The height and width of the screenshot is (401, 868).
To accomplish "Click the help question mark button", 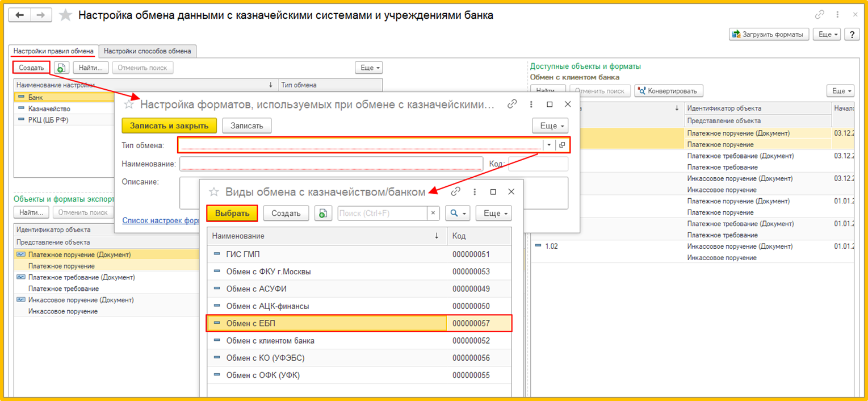I will (852, 35).
